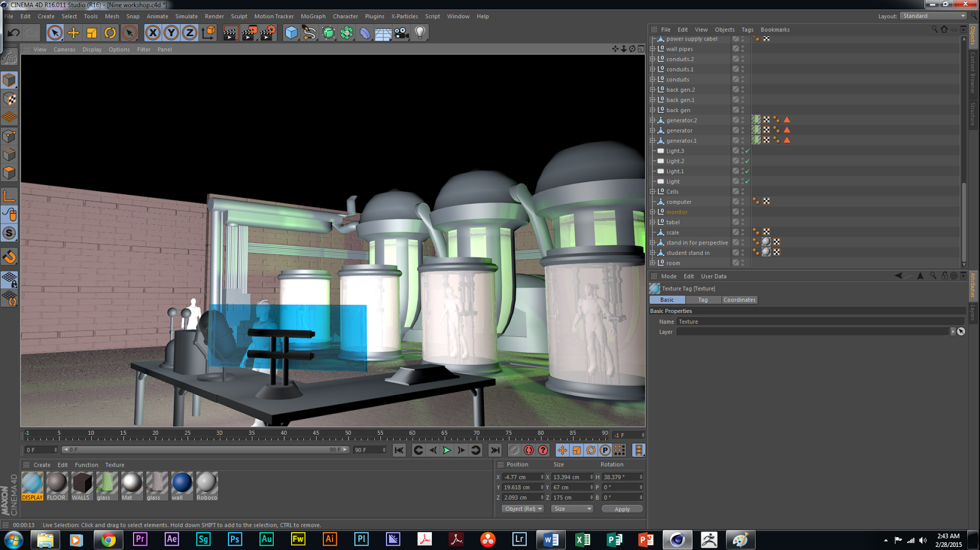
Task: Select the Move tool in top toolbar
Action: coord(73,33)
